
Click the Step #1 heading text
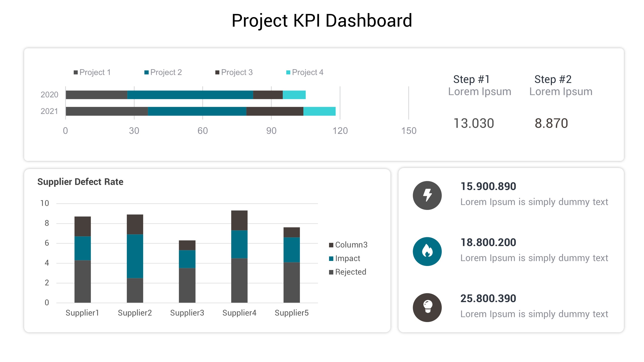[471, 79]
